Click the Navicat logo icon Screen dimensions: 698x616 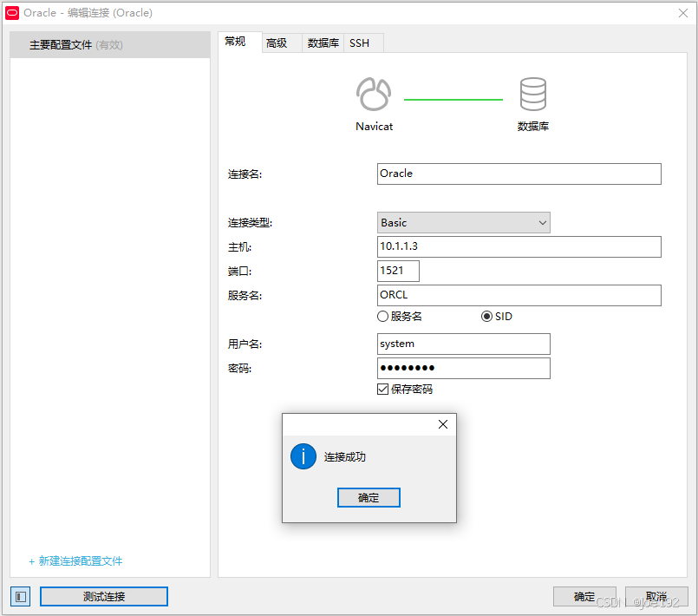[374, 94]
